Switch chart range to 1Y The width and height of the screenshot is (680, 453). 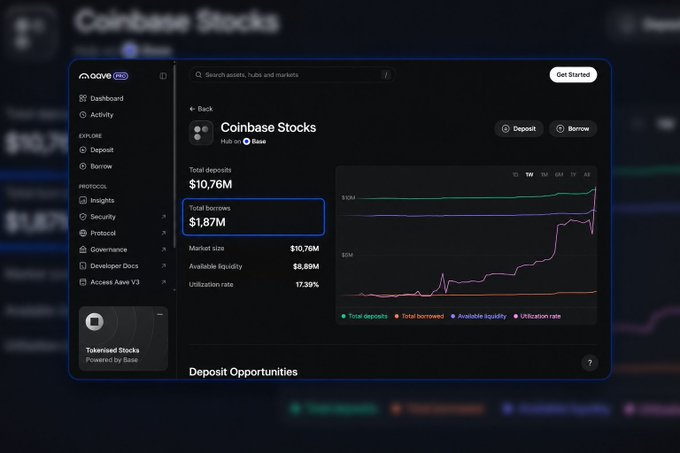[573, 175]
